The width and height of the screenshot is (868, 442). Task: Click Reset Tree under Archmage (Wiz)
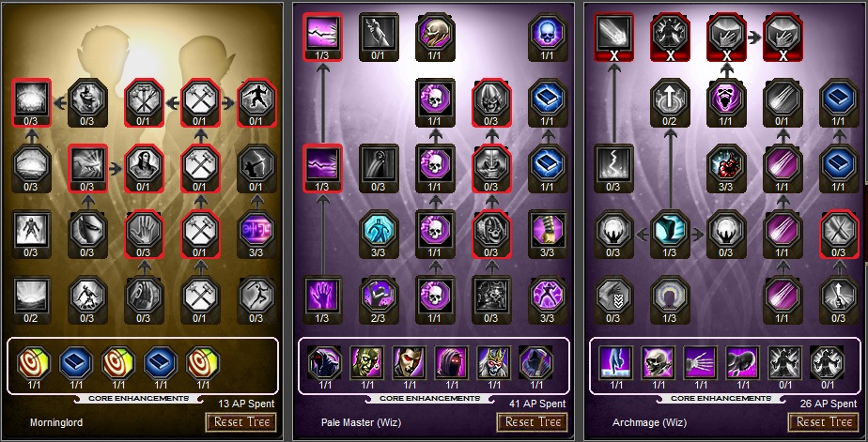[824, 422]
